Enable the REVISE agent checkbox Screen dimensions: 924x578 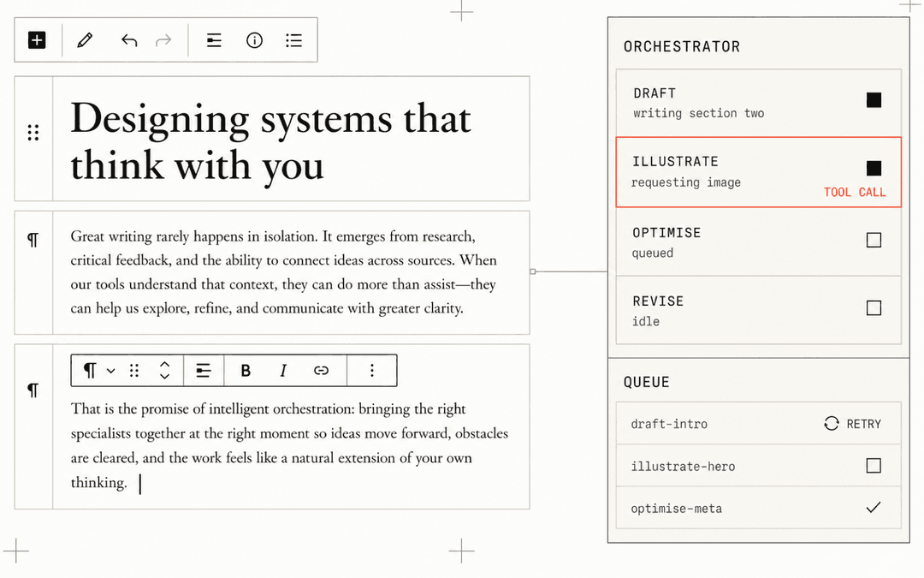coord(874,308)
